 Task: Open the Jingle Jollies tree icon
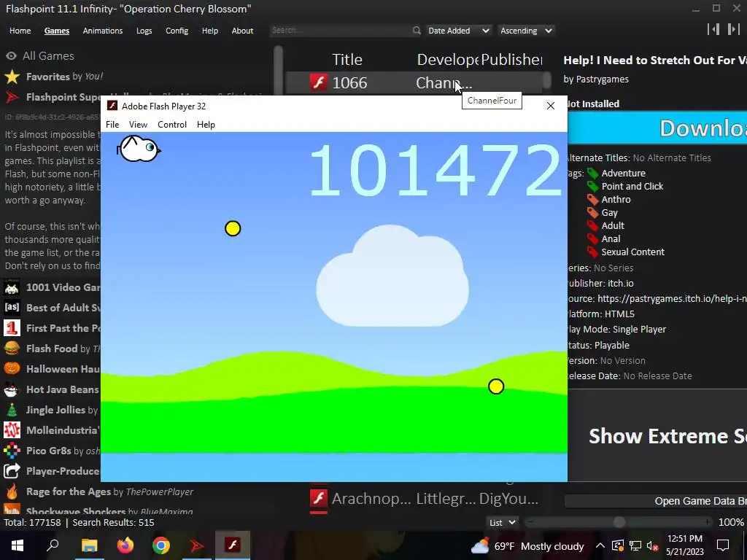(x=12, y=410)
